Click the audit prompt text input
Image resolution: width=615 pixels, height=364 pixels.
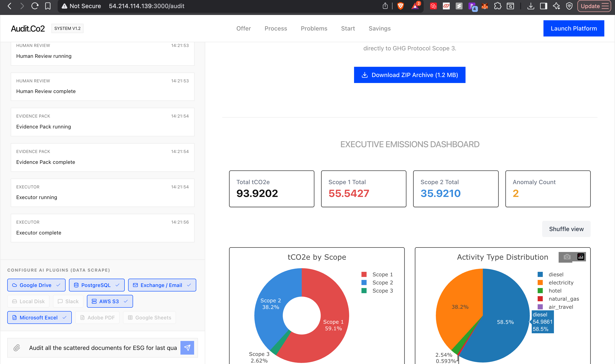[103, 348]
